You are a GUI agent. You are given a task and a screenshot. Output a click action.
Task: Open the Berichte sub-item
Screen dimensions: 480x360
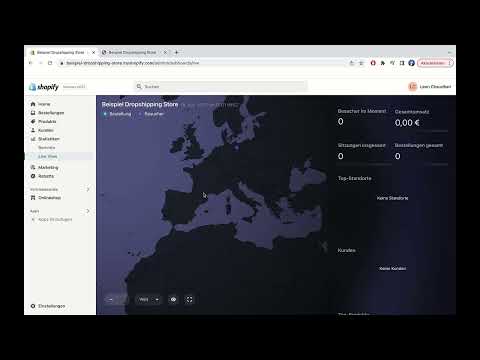[47, 147]
